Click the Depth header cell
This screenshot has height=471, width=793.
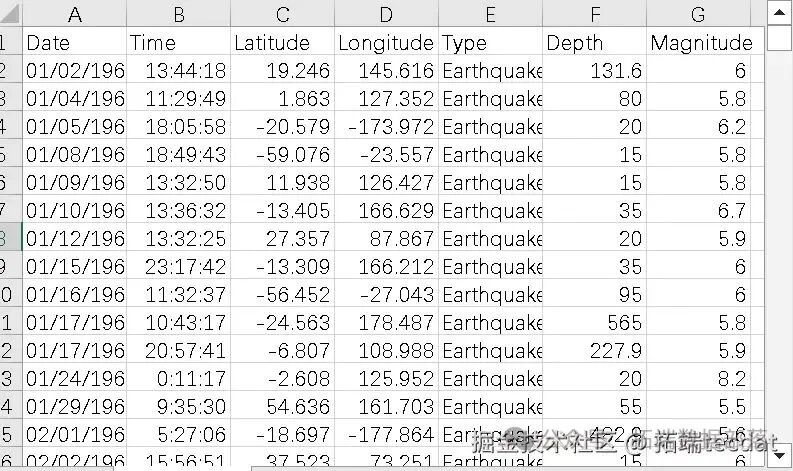[x=595, y=42]
